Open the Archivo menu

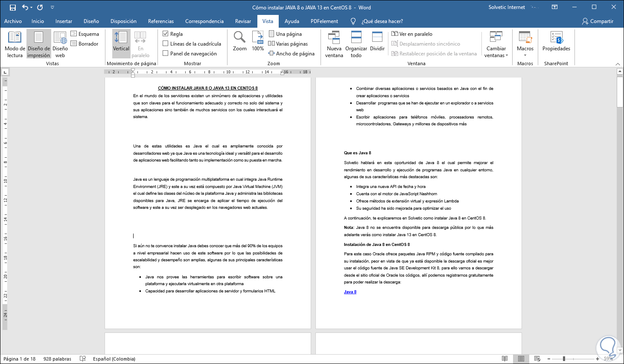click(13, 21)
